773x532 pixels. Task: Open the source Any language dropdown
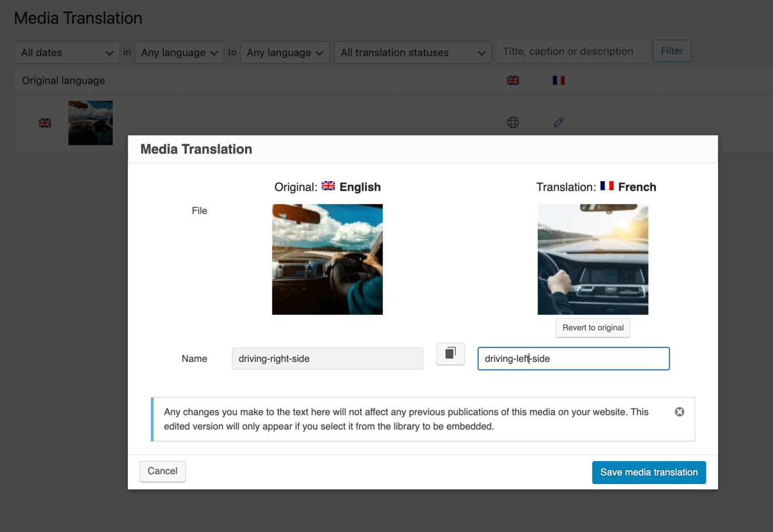(x=179, y=52)
